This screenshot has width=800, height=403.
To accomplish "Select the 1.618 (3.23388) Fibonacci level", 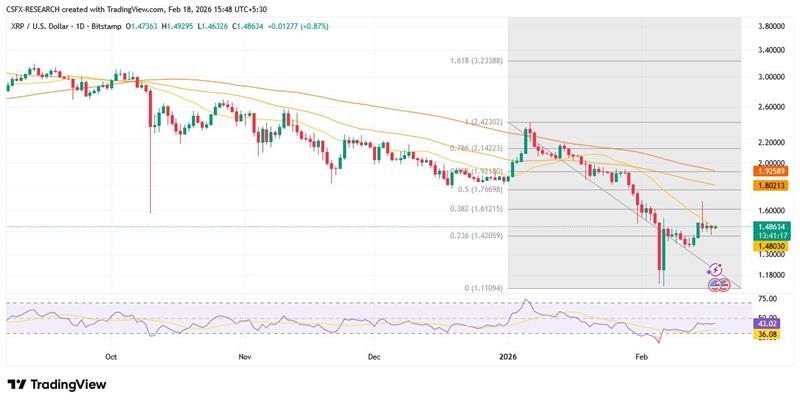I will (x=478, y=61).
